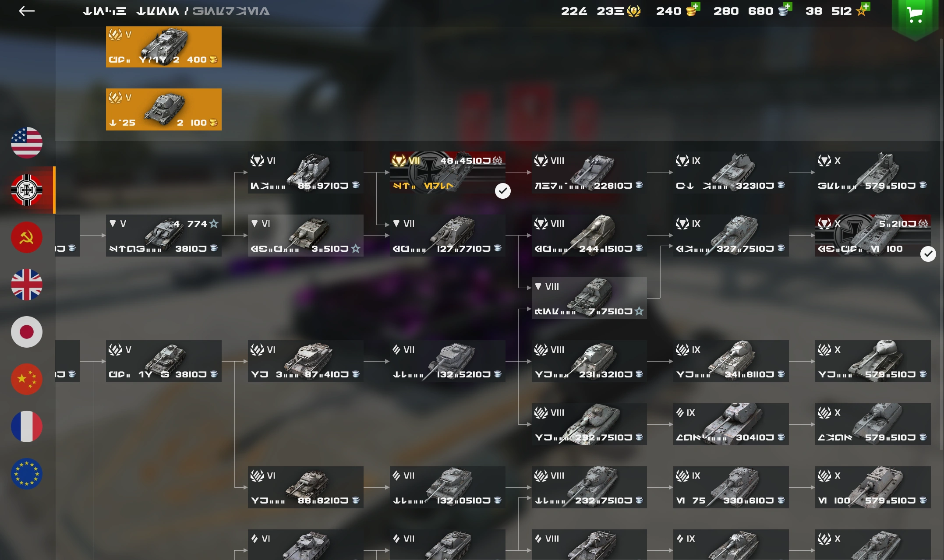Select the Japan flag nation
Image resolution: width=944 pixels, height=560 pixels.
click(x=27, y=332)
